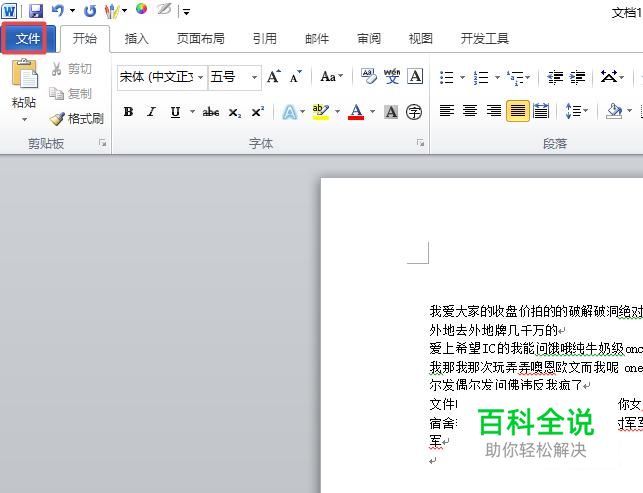The height and width of the screenshot is (493, 643).
Task: Toggle Italic formatting
Action: tap(152, 112)
